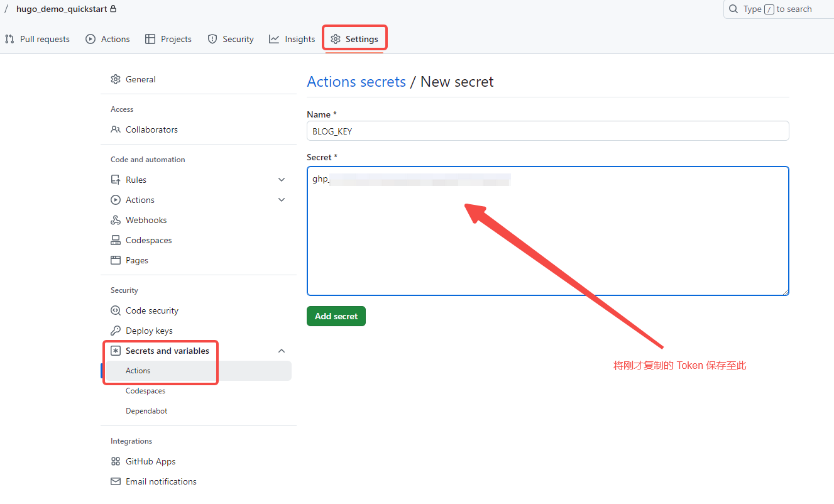This screenshot has height=504, width=834.
Task: Click the Projects table icon
Action: (x=150, y=39)
